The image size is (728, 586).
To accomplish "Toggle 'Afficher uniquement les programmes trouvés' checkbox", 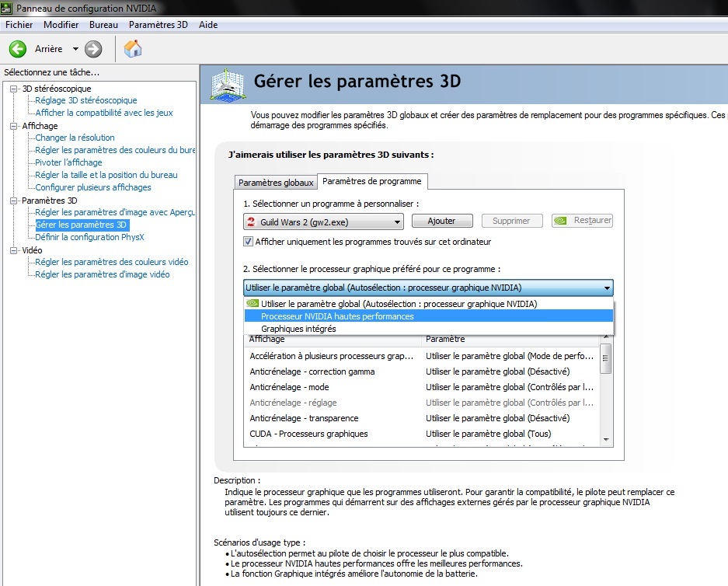I will coord(249,242).
